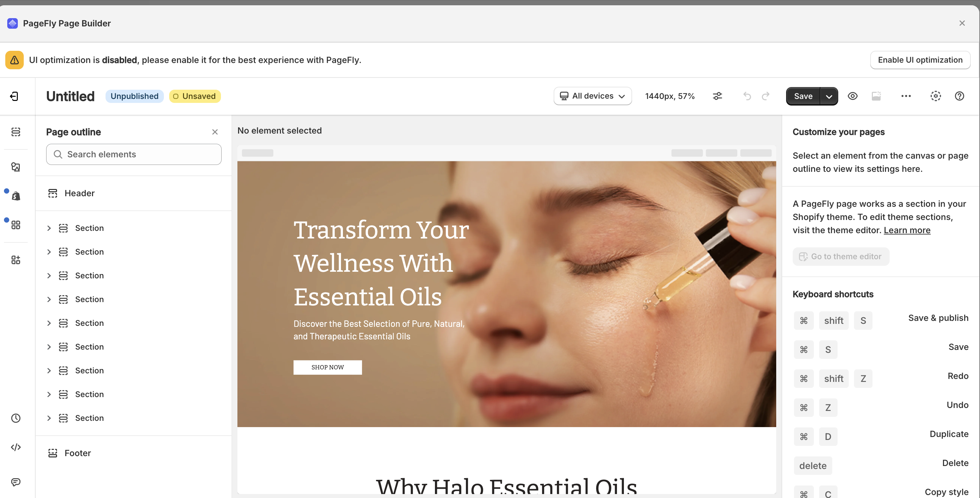
Task: Open the All devices dropdown
Action: [592, 96]
